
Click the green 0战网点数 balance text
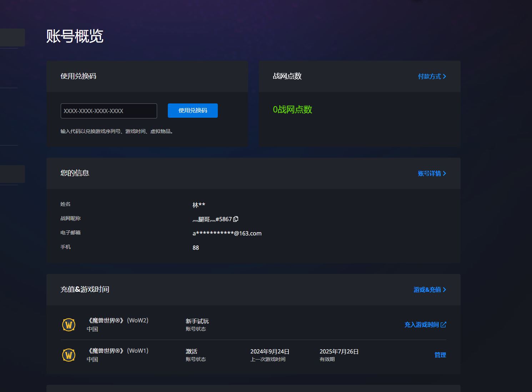pos(292,110)
